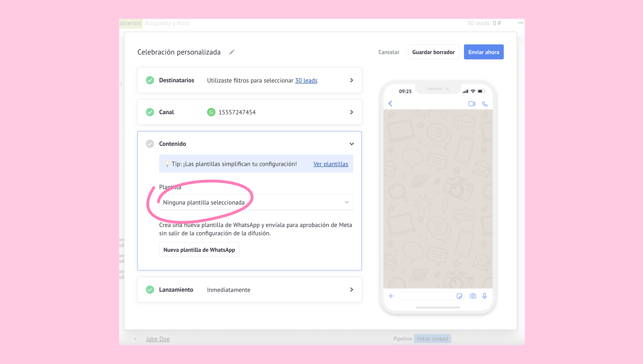Tap the camera icon in phone preview
The height and width of the screenshot is (364, 643).
coord(473,296)
